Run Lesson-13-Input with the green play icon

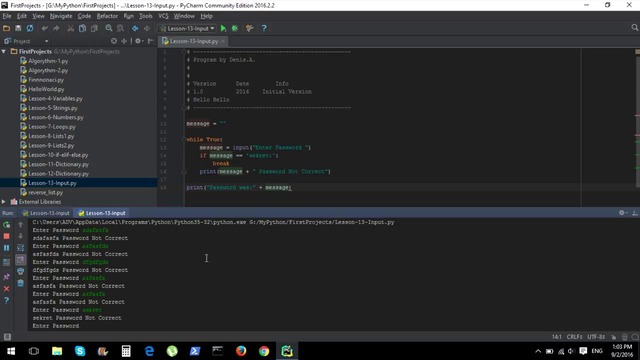223,28
